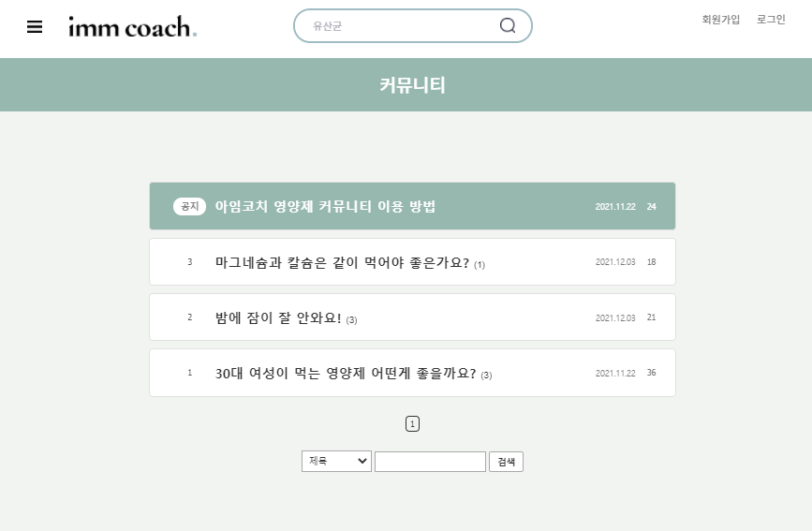Open the hamburger menu icon

click(x=35, y=26)
